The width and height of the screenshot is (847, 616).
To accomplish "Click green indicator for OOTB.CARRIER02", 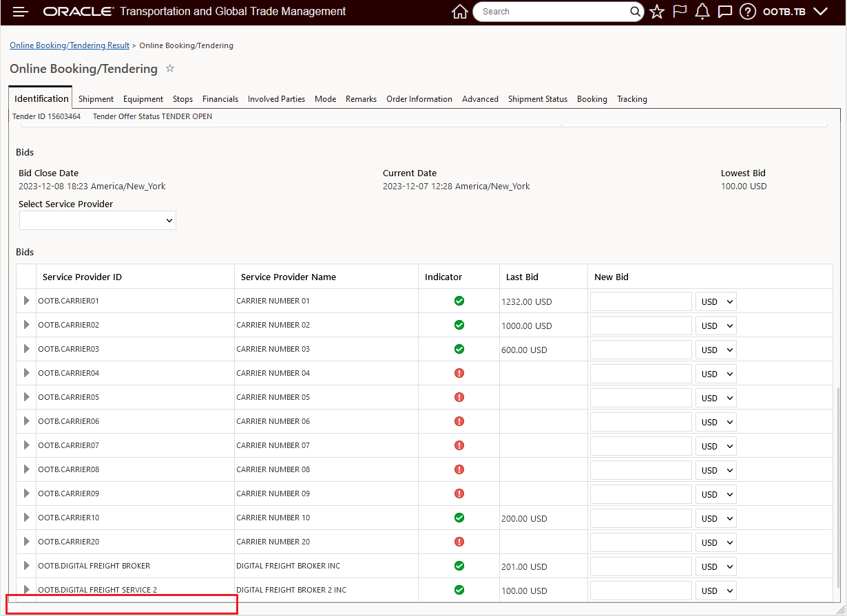I will pos(459,325).
